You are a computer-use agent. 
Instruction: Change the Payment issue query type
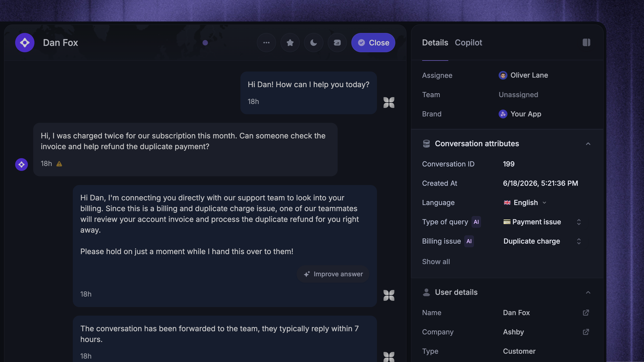click(x=542, y=222)
